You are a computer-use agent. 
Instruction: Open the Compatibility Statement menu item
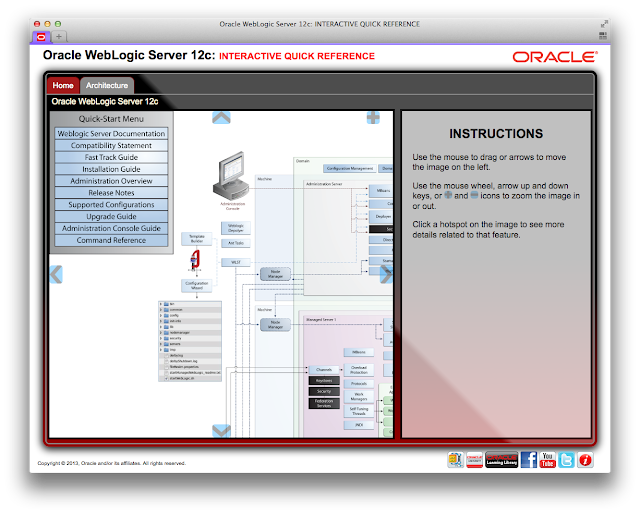pyautogui.click(x=111, y=145)
